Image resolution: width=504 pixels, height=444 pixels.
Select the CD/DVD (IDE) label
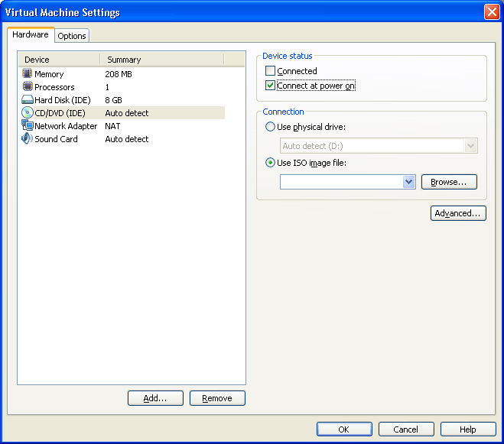pyautogui.click(x=60, y=113)
